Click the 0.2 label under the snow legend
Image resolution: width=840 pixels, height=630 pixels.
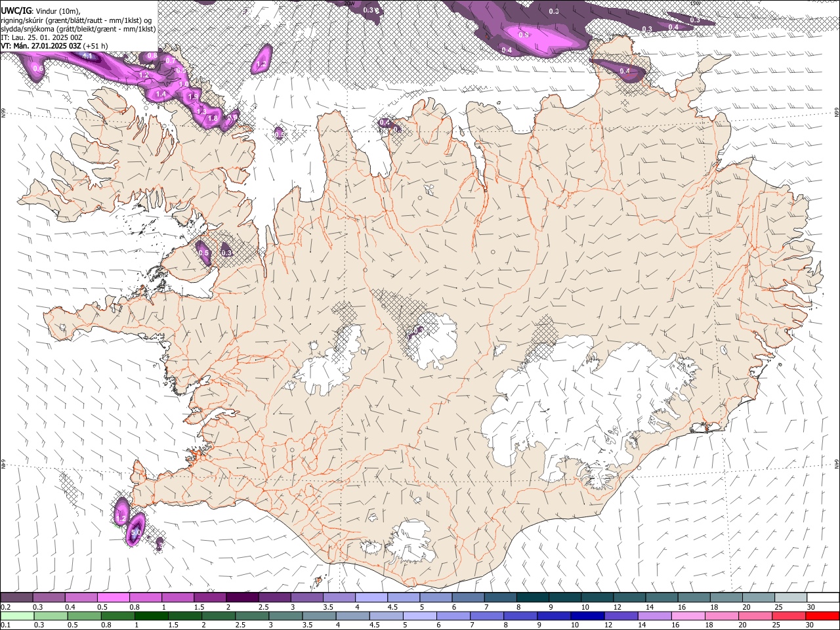(5, 607)
